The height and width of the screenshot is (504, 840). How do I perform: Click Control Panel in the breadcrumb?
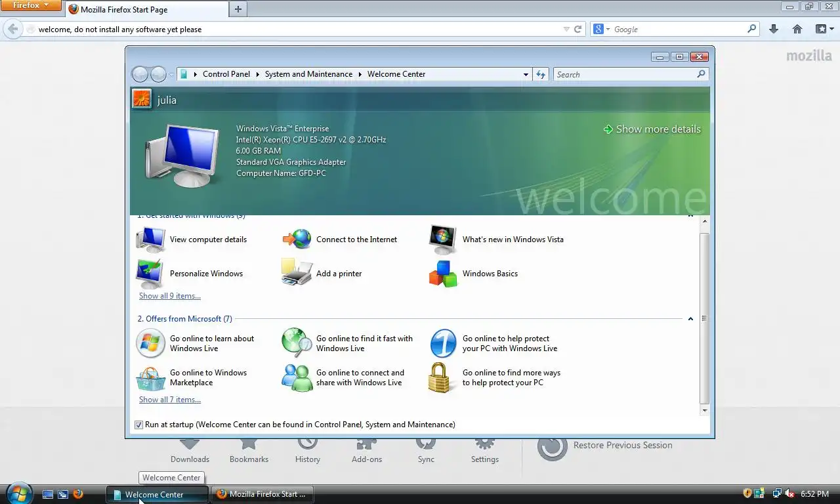226,74
